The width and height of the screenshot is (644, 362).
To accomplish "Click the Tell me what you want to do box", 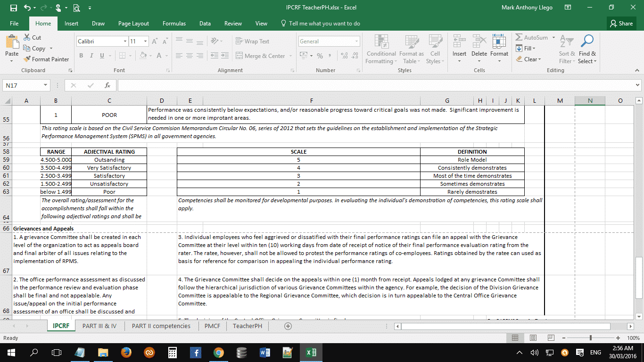I will click(x=320, y=24).
